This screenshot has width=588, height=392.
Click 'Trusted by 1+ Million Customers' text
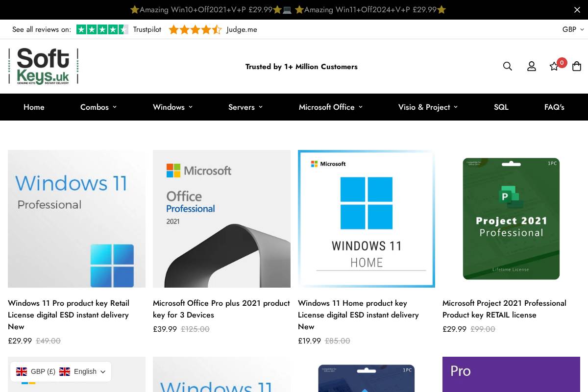[x=301, y=67]
